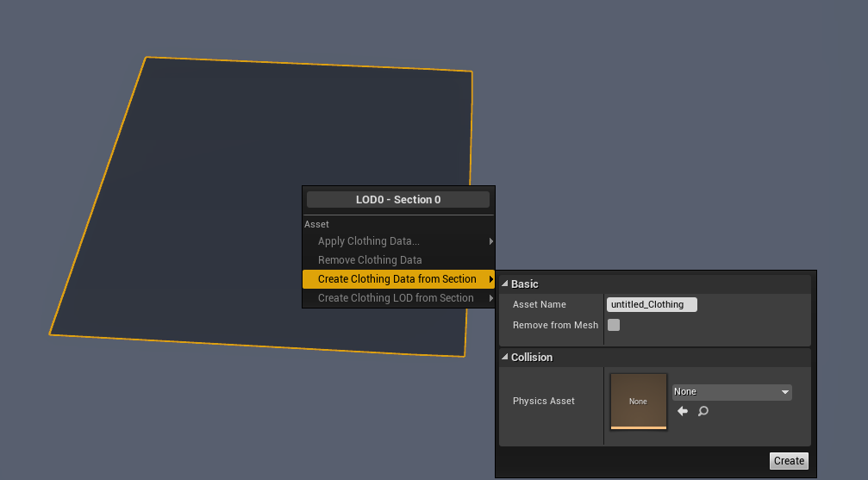Image resolution: width=868 pixels, height=480 pixels.
Task: Click the Asset Name text field
Action: point(651,304)
